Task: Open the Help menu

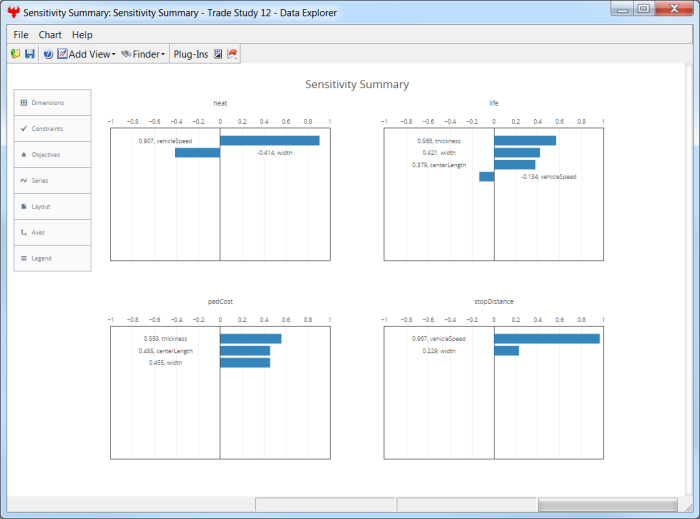Action: (x=82, y=35)
